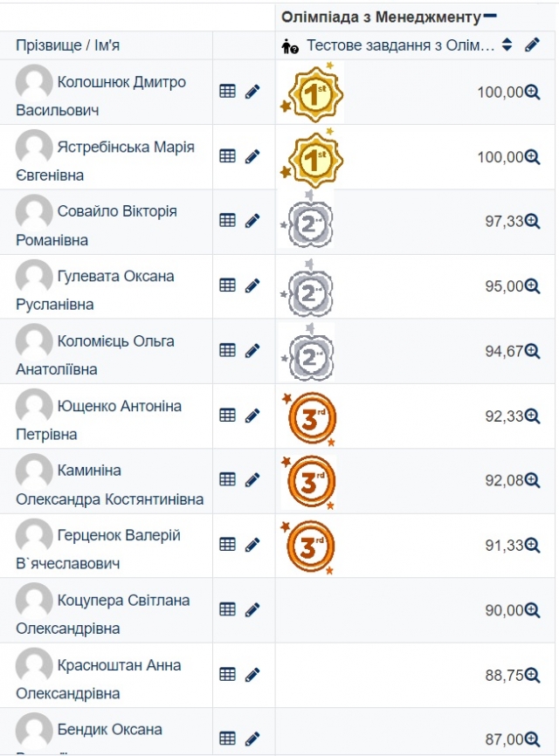Open grade table icon for Красноштан Анна
This screenshot has height=756, width=559.
click(227, 674)
